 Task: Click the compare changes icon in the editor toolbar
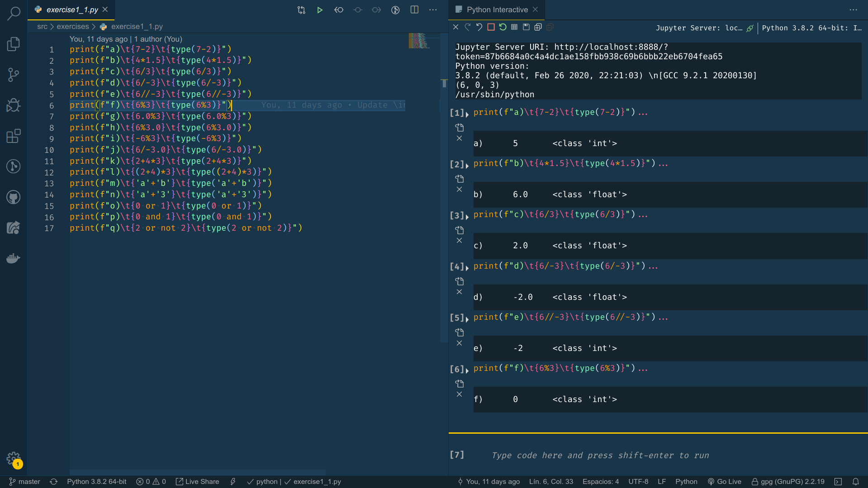click(x=301, y=10)
